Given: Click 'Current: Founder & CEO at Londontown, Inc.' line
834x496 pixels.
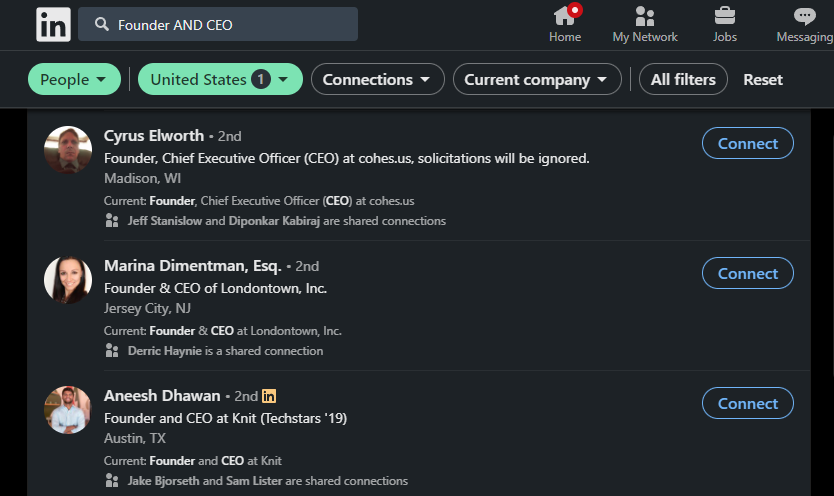Looking at the screenshot, I should (x=222, y=331).
